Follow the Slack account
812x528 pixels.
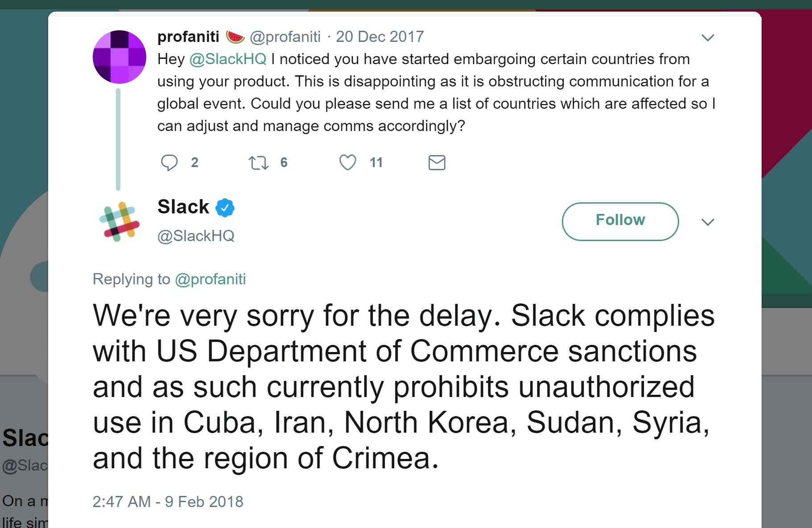pyautogui.click(x=620, y=221)
